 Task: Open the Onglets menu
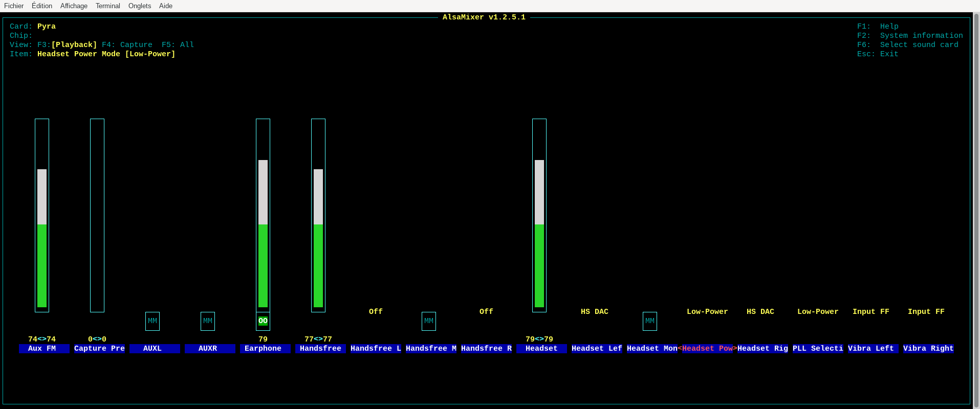pyautogui.click(x=139, y=6)
